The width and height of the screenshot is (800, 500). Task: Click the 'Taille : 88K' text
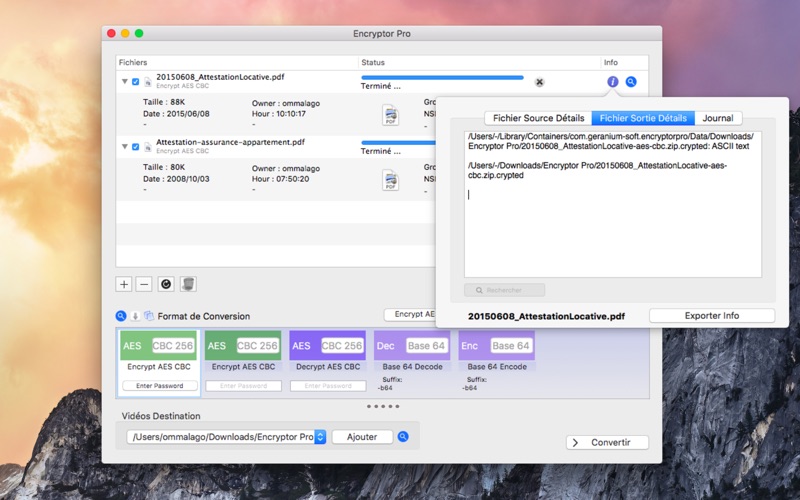point(164,102)
